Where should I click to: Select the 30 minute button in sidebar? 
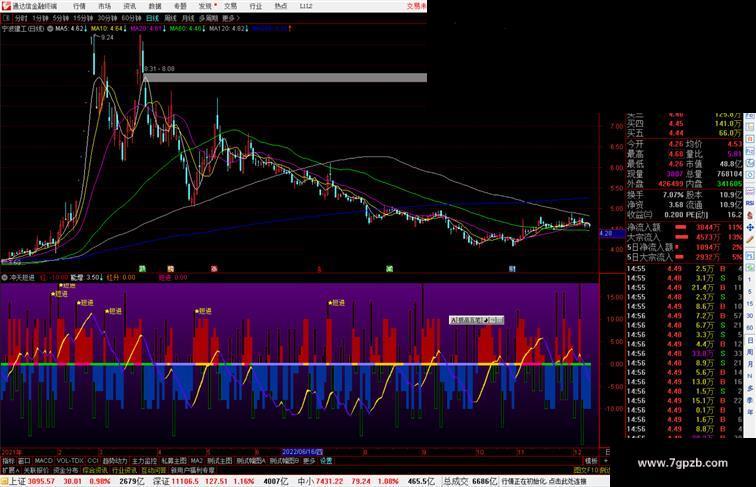pos(750,315)
